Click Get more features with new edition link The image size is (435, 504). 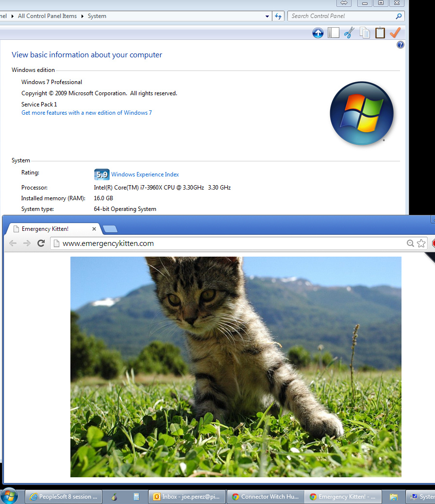pos(87,113)
